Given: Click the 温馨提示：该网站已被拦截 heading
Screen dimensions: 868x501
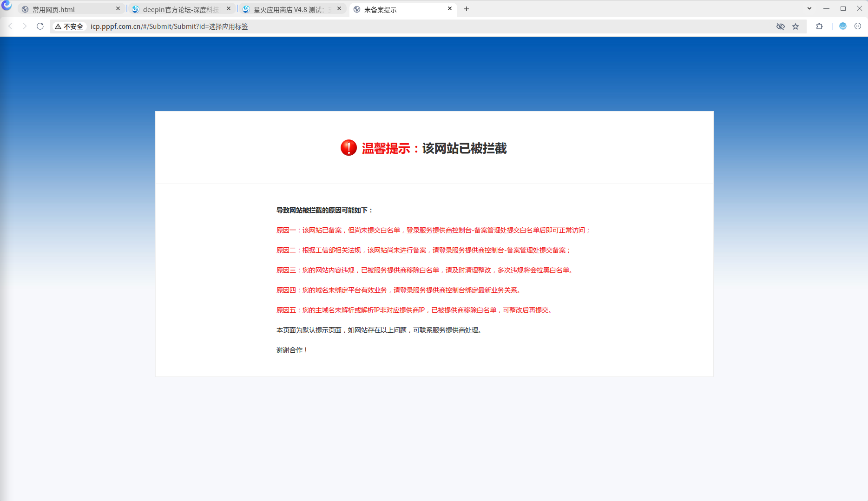Looking at the screenshot, I should [434, 148].
